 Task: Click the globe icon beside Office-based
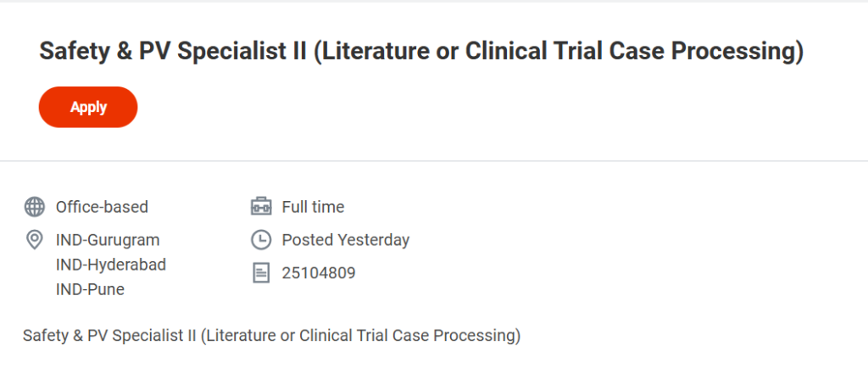point(35,207)
